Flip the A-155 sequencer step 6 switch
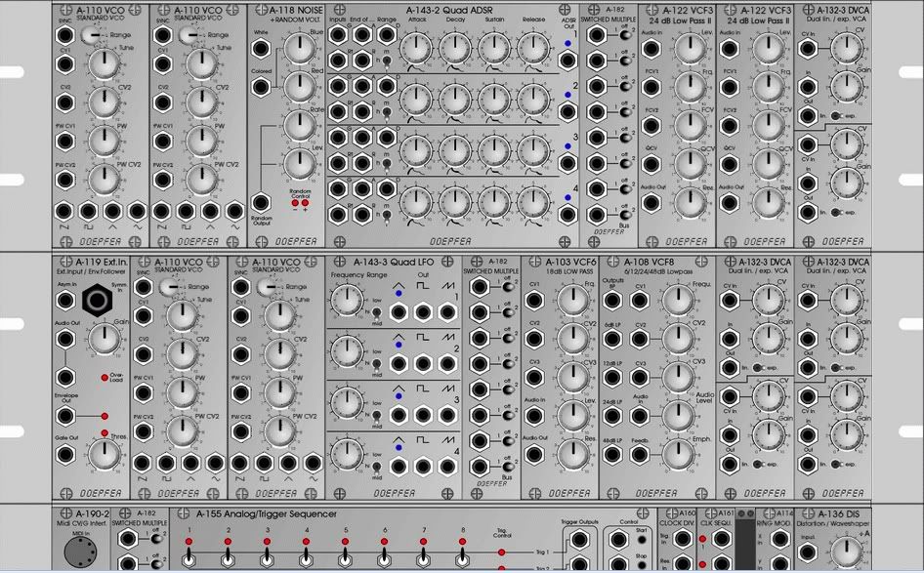 coord(384,557)
